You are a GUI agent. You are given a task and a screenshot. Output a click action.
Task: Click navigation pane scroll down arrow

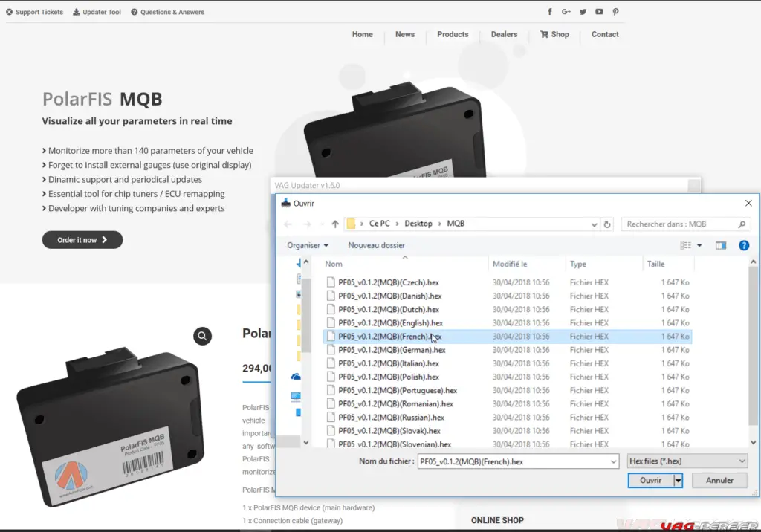click(x=305, y=442)
